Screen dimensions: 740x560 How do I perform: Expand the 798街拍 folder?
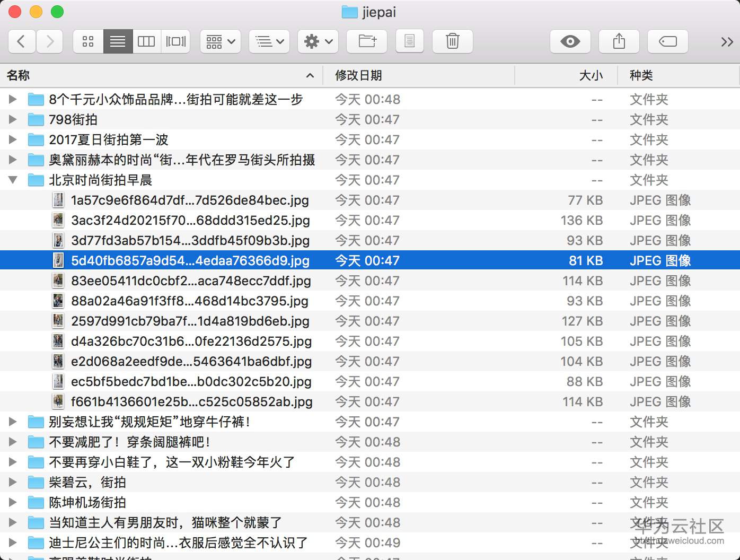[x=13, y=119]
